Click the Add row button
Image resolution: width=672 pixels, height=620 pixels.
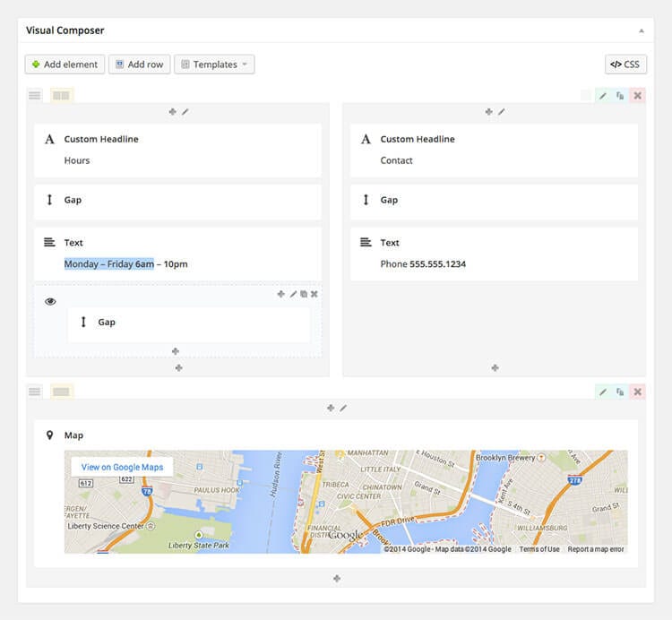click(x=139, y=65)
